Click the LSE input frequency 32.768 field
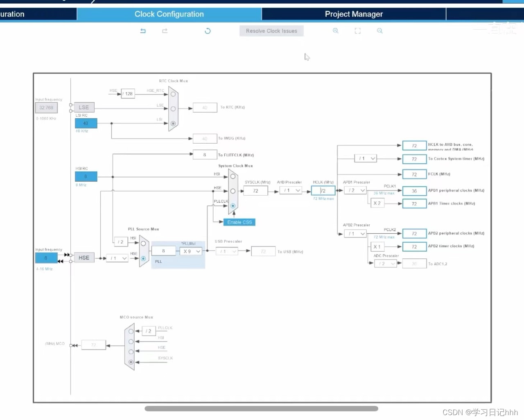 click(46, 108)
